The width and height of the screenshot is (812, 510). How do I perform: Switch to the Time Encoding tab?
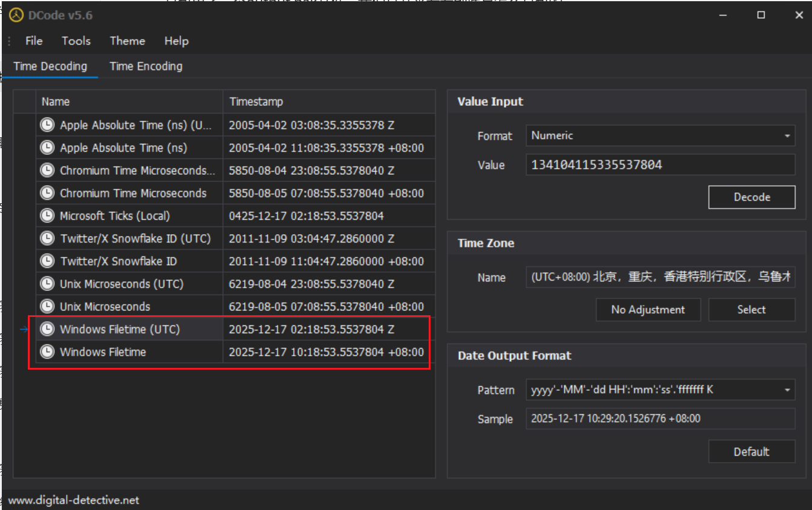coord(146,67)
